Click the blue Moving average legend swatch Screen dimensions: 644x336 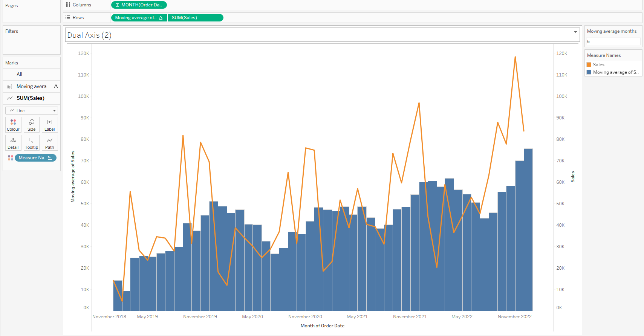click(589, 72)
